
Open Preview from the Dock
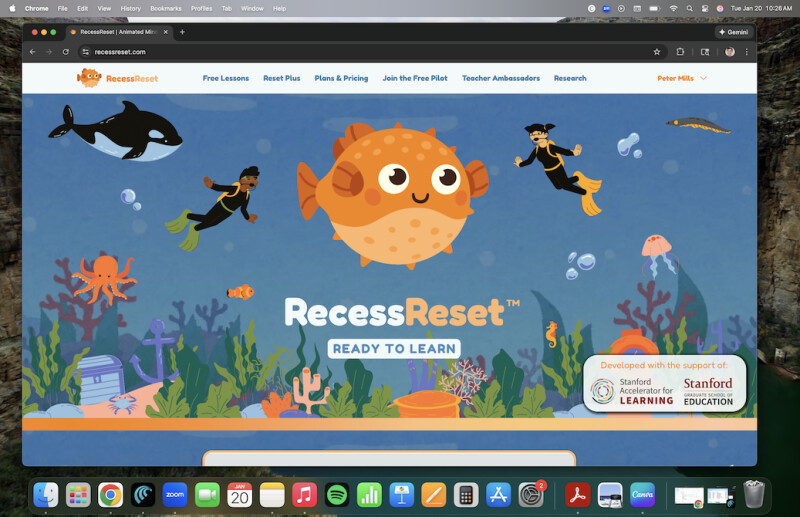coord(610,495)
